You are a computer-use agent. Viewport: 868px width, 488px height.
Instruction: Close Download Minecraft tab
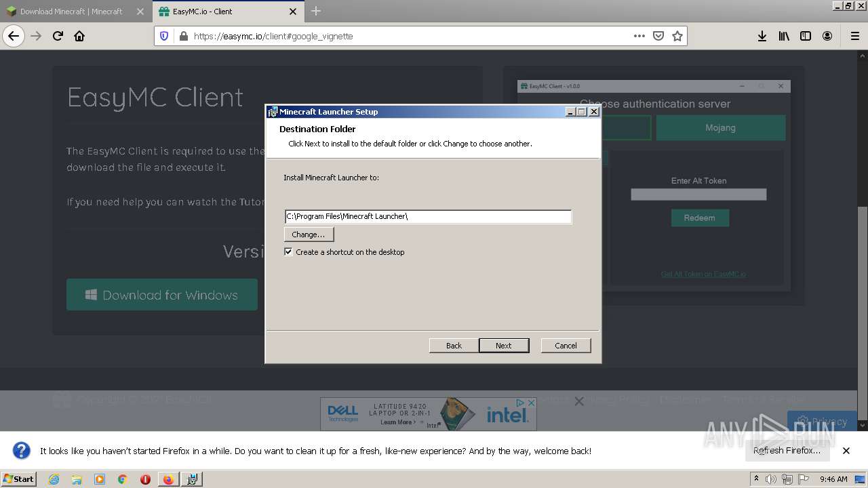[x=140, y=12]
